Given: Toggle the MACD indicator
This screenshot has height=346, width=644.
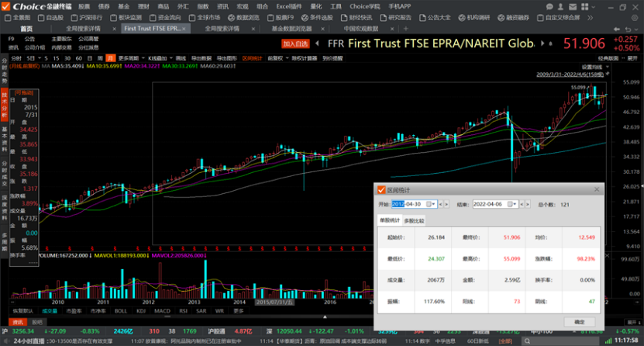Looking at the screenshot, I should (x=162, y=310).
